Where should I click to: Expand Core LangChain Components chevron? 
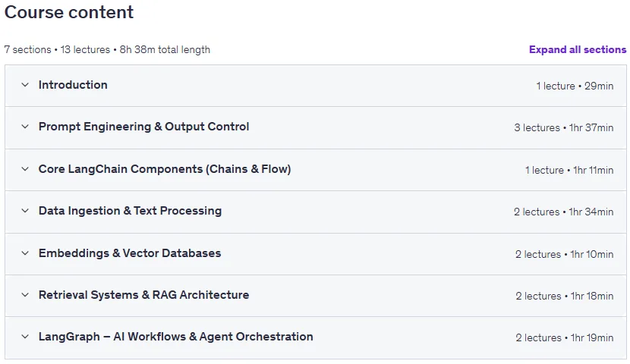[25, 169]
